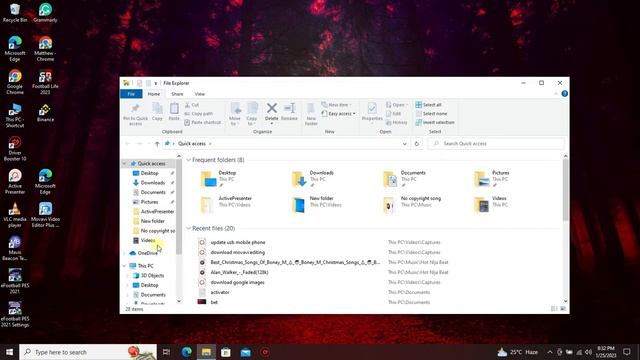640x360 pixels.
Task: Click Pin to Quick access ribbon icon
Action: [135, 114]
